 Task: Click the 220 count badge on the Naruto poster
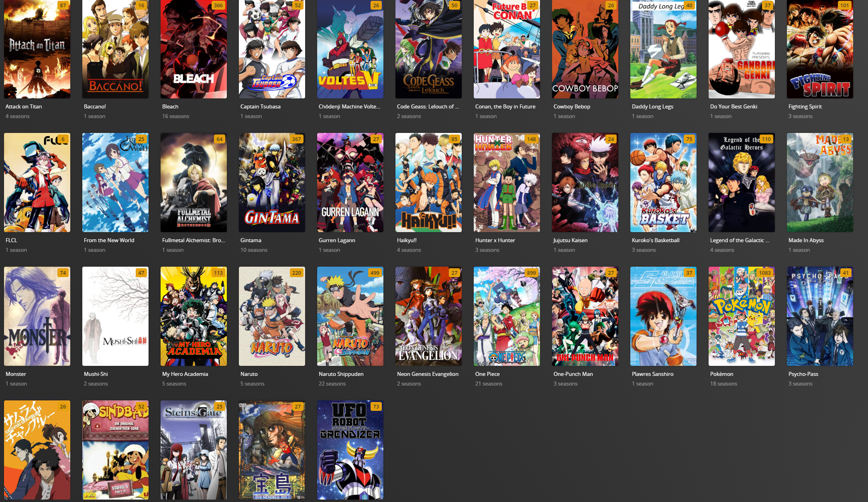tap(296, 273)
